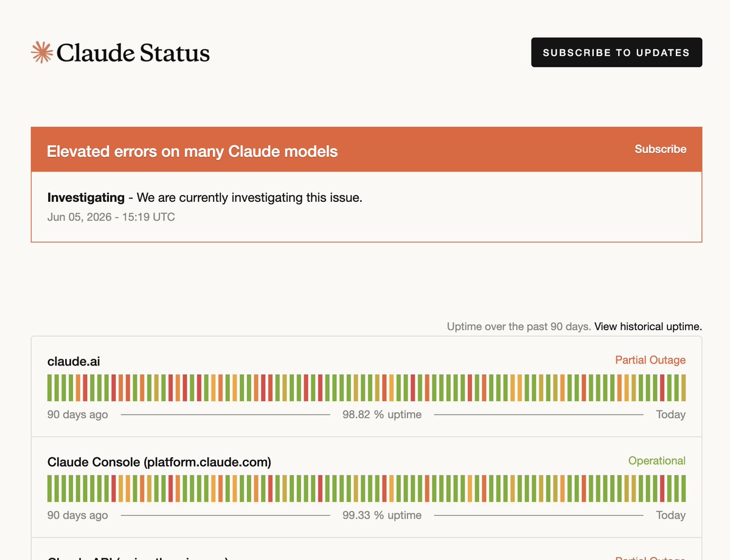
Task: Click today's bar in claude.ai uptime chart
Action: coord(683,388)
